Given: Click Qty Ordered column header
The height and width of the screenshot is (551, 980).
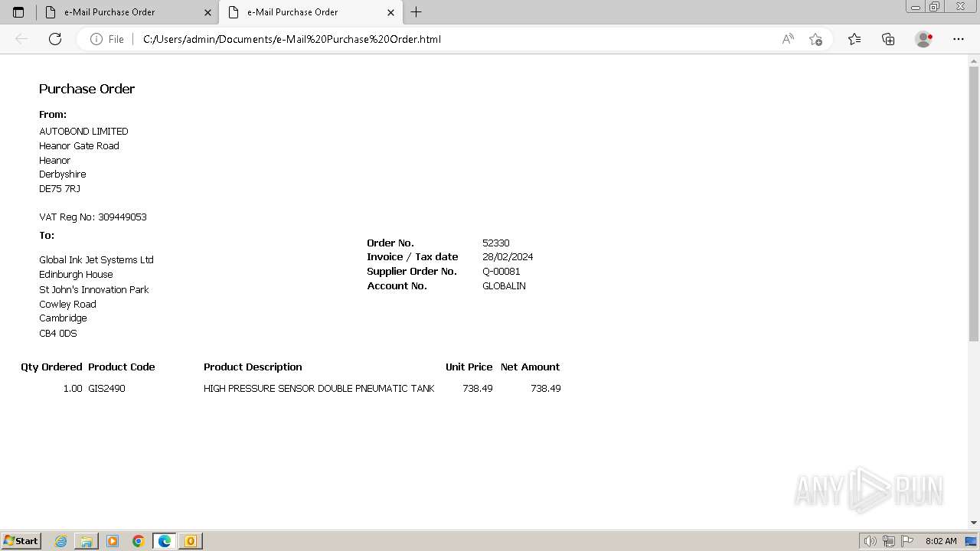Looking at the screenshot, I should click(x=51, y=367).
